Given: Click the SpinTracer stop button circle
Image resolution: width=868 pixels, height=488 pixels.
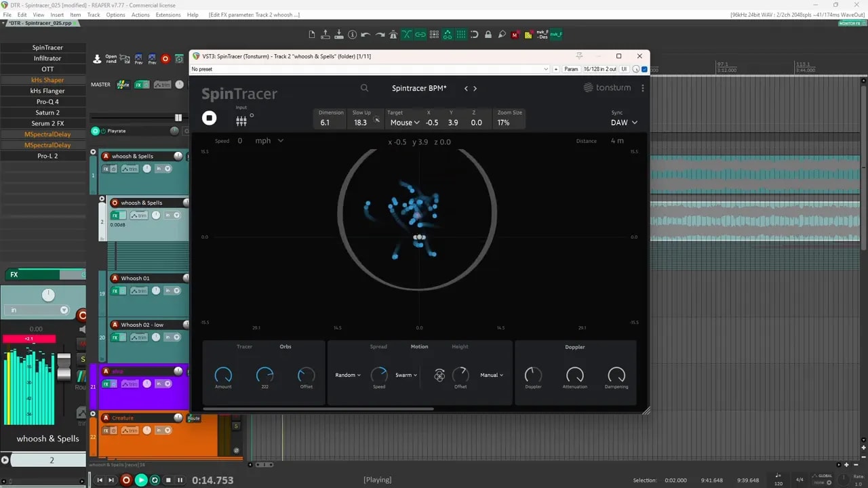Looking at the screenshot, I should [210, 118].
